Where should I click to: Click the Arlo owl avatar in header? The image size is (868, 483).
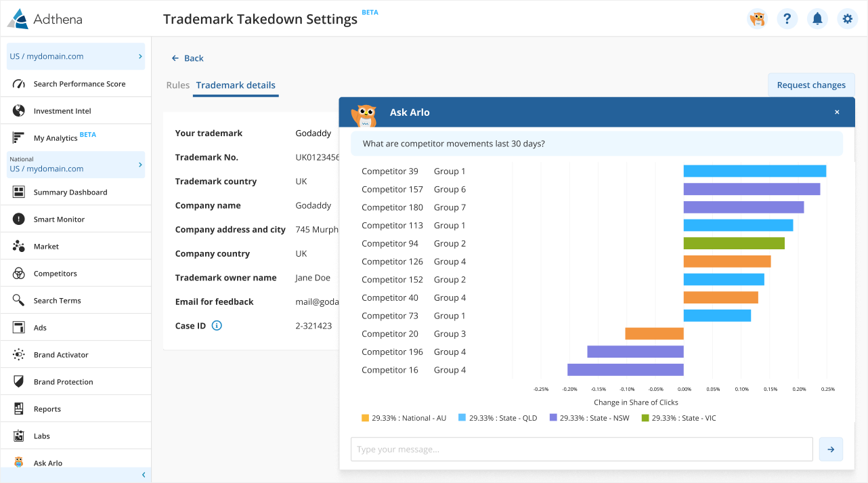point(757,19)
